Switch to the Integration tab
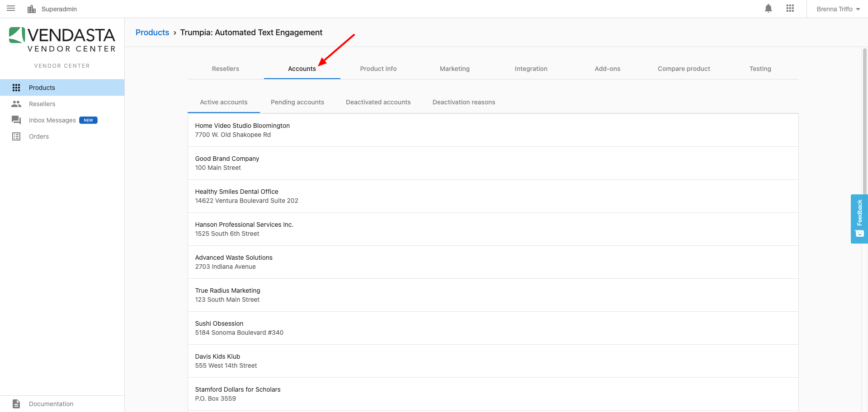Image resolution: width=868 pixels, height=412 pixels. coord(531,69)
